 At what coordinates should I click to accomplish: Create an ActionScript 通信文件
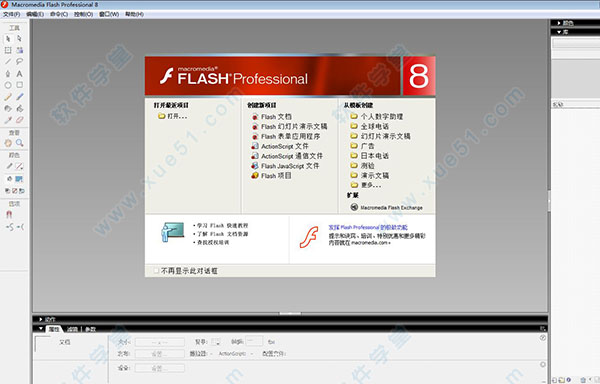point(287,156)
